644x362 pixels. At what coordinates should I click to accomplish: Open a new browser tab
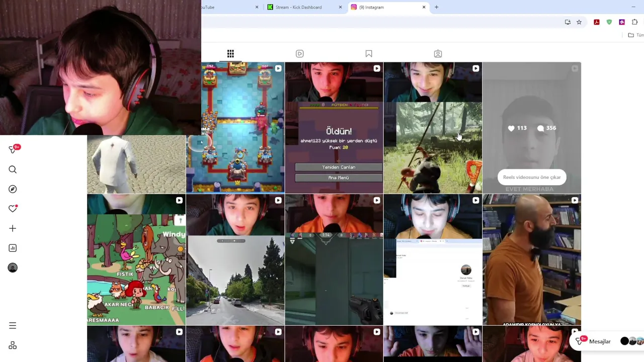tap(436, 7)
